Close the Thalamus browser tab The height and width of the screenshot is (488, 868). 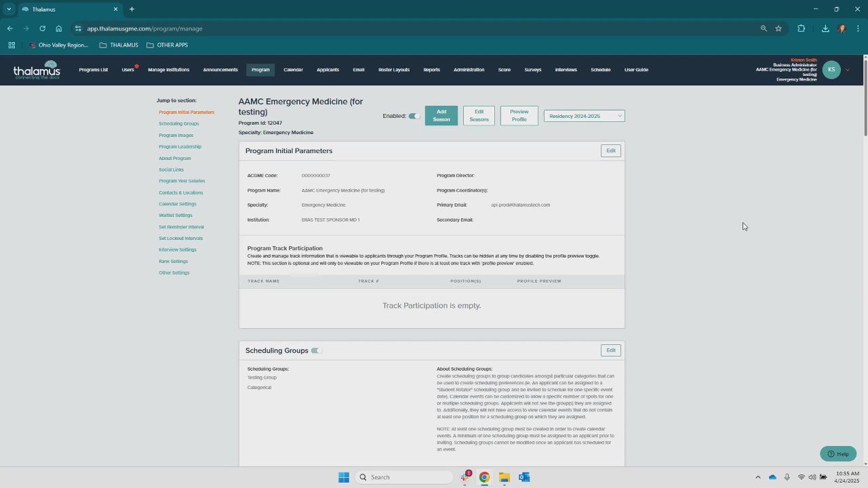(115, 9)
